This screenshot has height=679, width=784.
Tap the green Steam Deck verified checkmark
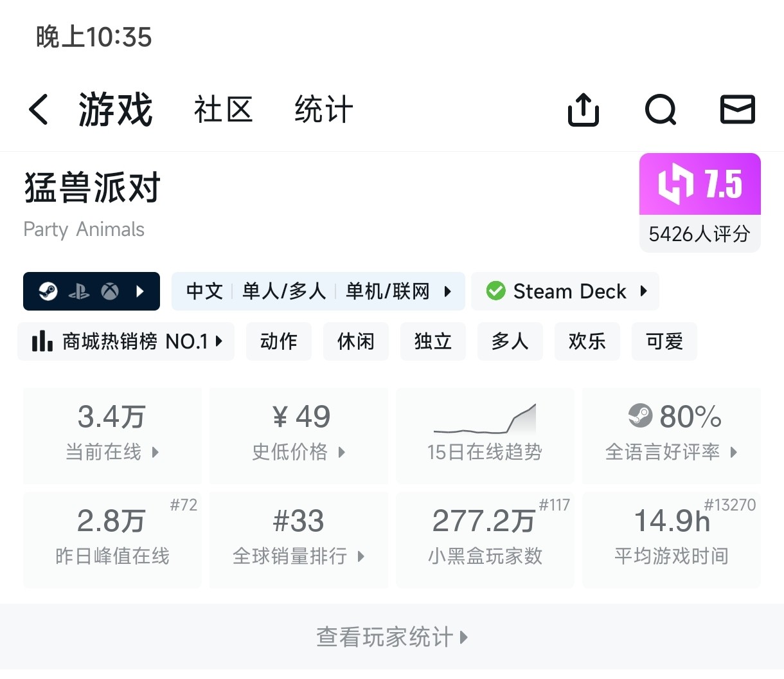(x=495, y=291)
